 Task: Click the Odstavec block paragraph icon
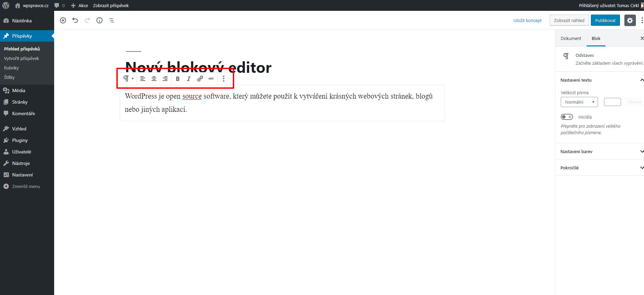pos(566,56)
